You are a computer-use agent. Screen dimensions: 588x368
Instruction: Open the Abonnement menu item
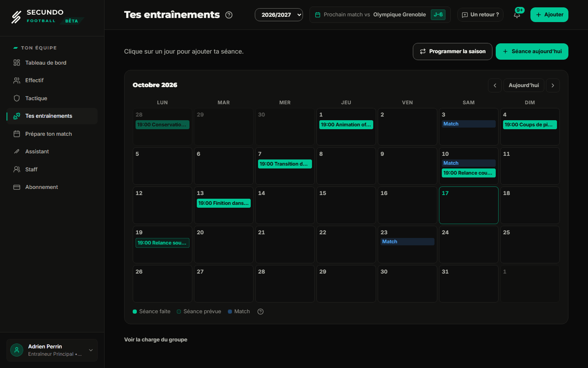(x=52, y=187)
